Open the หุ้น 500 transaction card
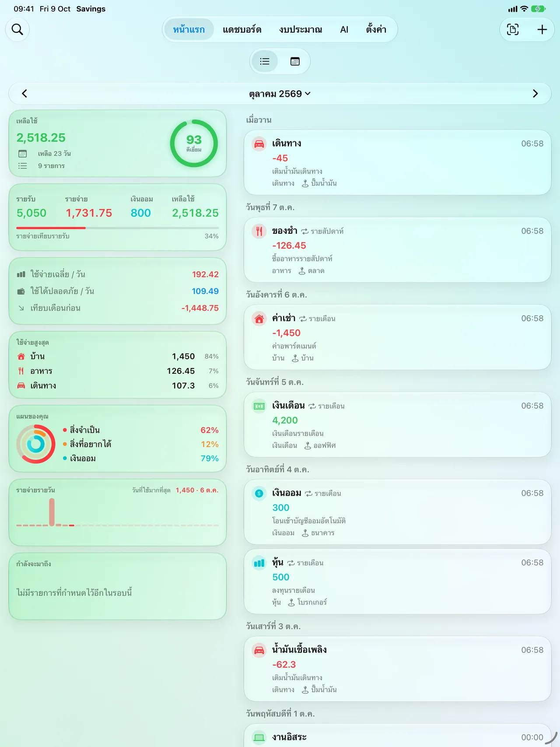 [x=397, y=582]
